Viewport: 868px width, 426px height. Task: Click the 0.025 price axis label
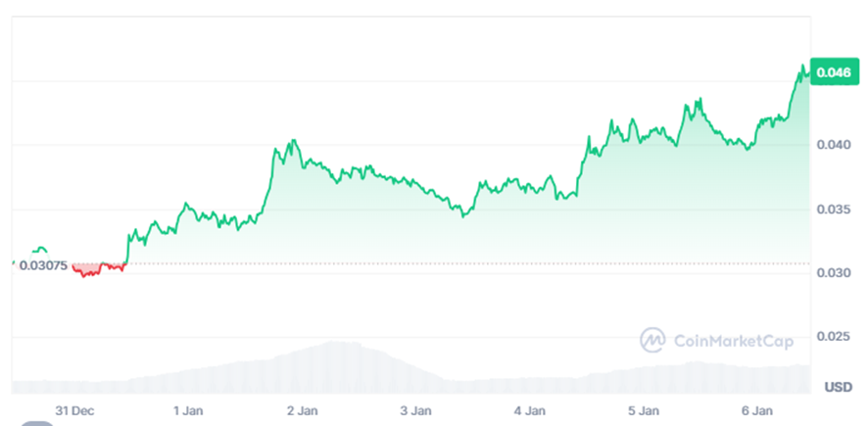pyautogui.click(x=832, y=338)
